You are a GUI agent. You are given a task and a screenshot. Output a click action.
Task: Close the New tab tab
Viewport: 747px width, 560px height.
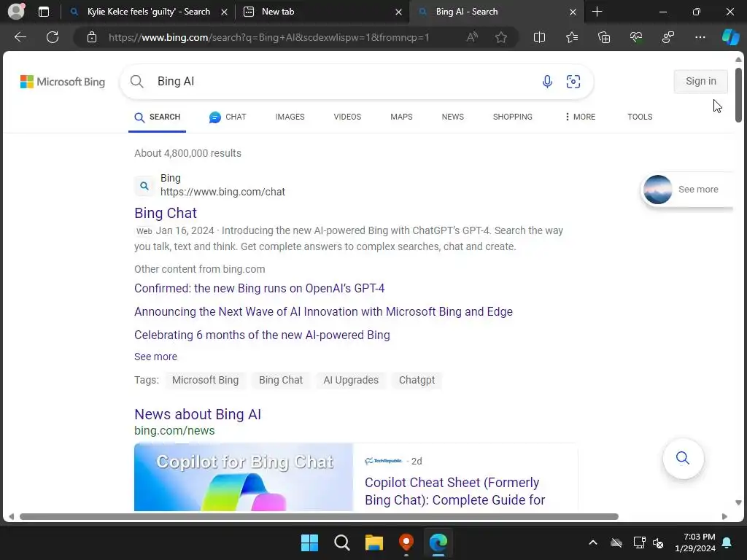click(x=399, y=12)
